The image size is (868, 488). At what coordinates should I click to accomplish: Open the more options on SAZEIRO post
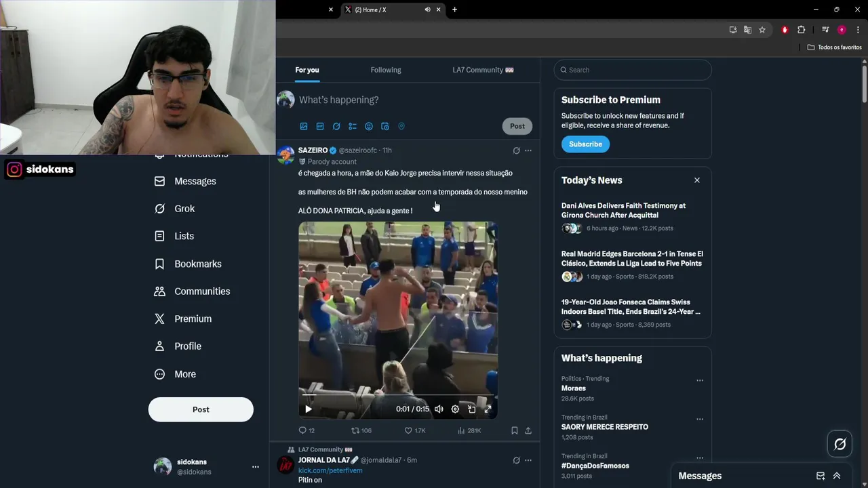tap(528, 150)
